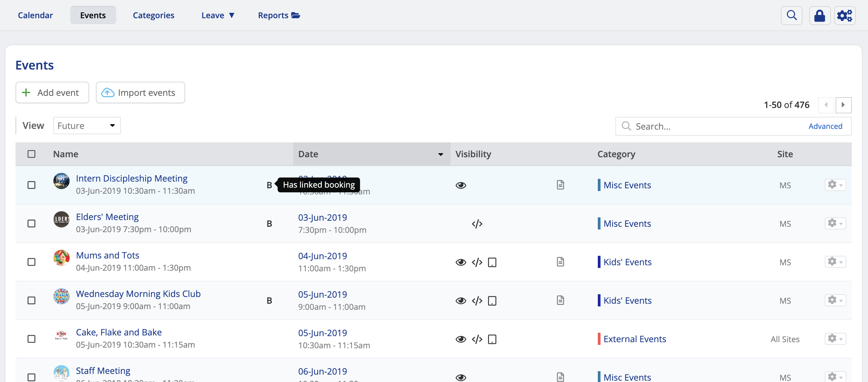Check the Elders' Meeting row checkbox
This screenshot has height=382, width=868.
[x=31, y=224]
